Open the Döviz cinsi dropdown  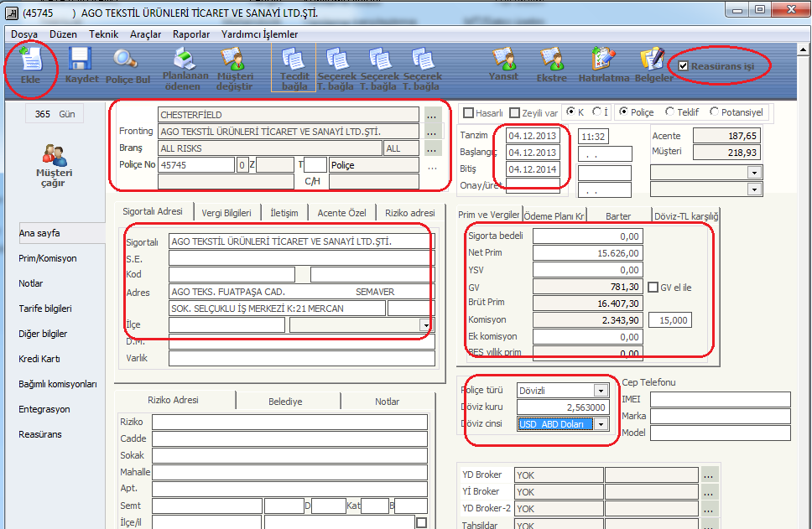tap(601, 424)
